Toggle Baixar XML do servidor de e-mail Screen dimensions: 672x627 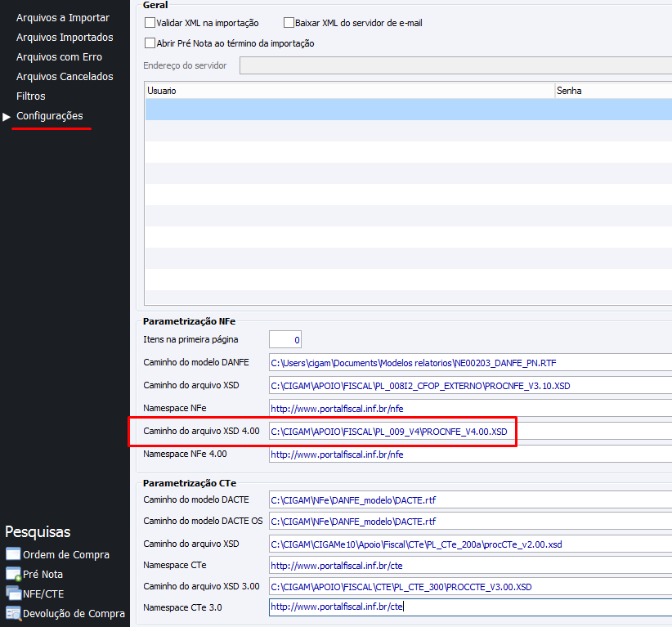pyautogui.click(x=289, y=23)
